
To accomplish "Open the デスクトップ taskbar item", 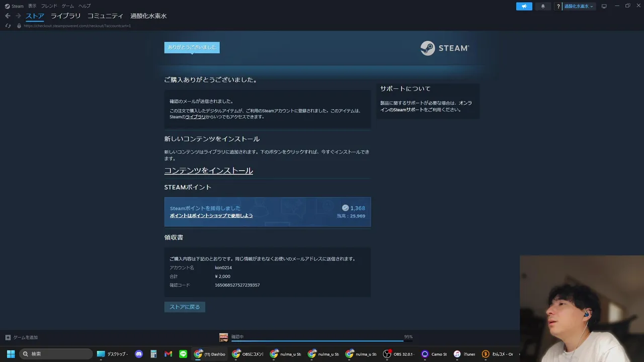I will [x=113, y=354].
